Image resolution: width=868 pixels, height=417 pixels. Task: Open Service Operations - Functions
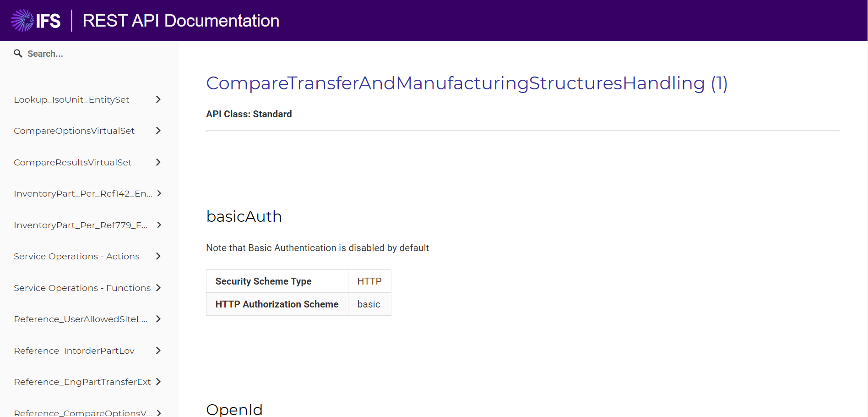tap(82, 288)
